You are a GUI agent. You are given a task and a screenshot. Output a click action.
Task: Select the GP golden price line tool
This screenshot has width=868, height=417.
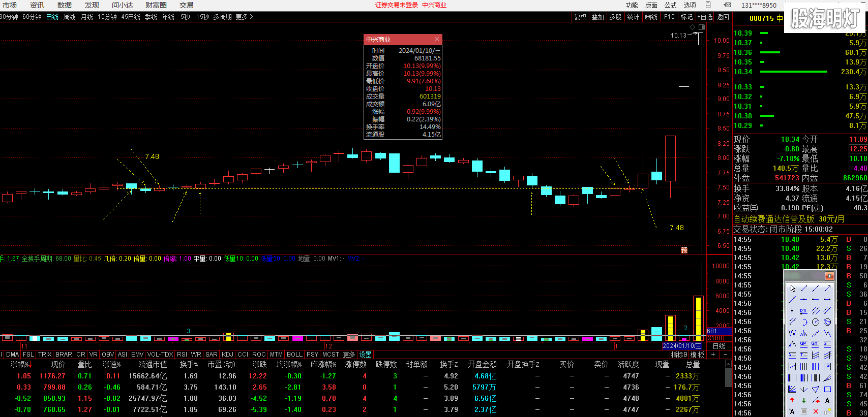[804, 344]
